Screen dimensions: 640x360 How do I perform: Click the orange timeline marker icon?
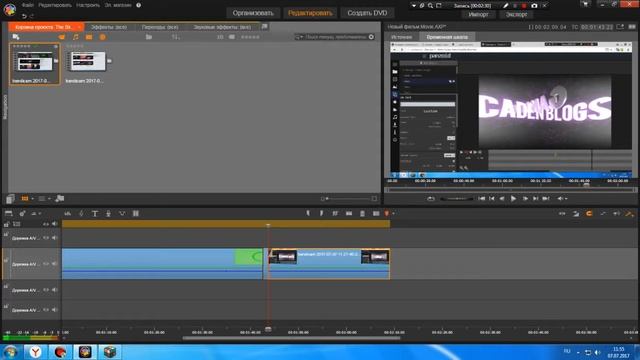coord(387,213)
